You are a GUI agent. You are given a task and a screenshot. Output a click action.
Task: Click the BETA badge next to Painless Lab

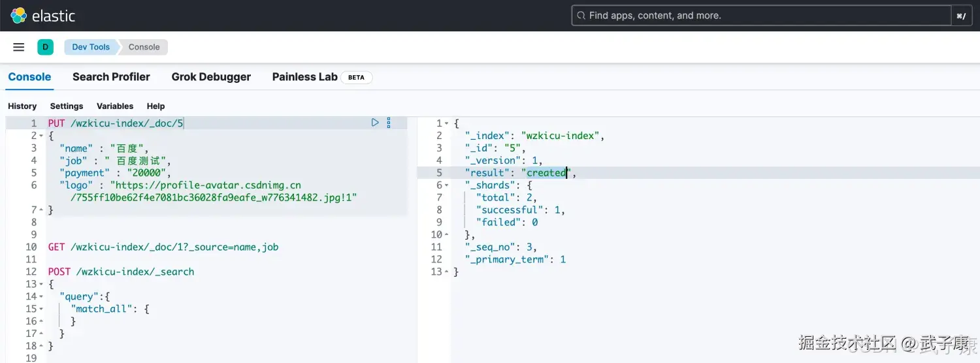pyautogui.click(x=356, y=77)
